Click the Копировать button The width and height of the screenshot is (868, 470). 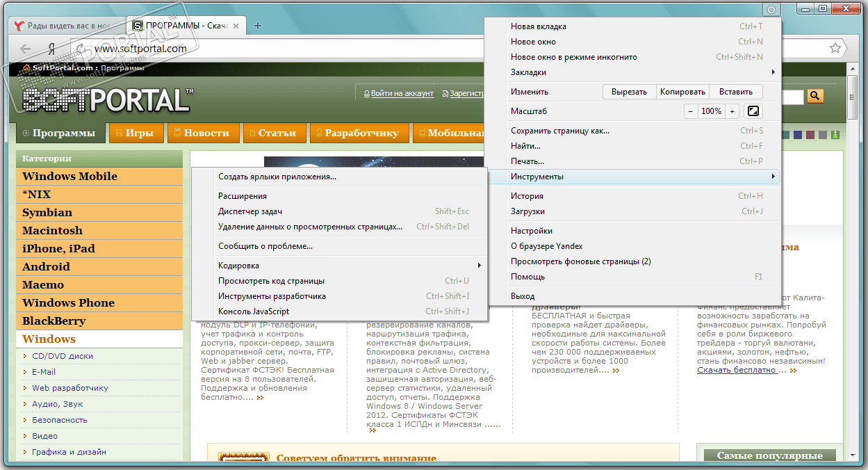pos(682,92)
